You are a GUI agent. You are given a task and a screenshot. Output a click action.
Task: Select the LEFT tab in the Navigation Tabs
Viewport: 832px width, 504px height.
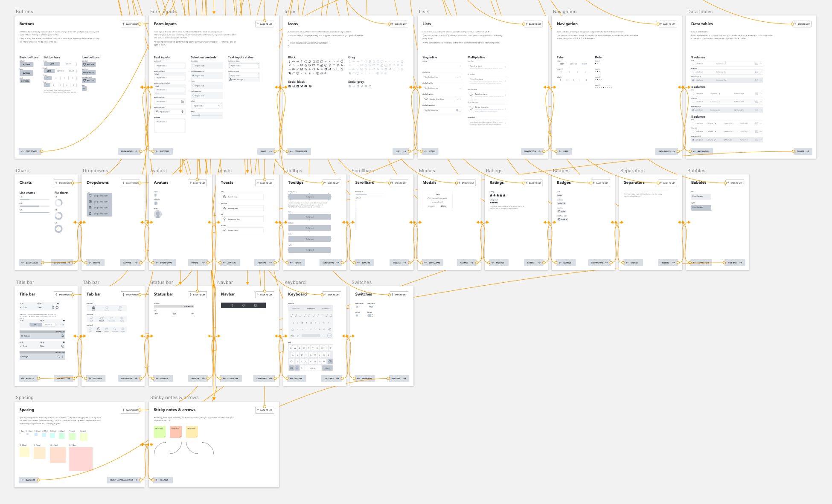coord(562,64)
